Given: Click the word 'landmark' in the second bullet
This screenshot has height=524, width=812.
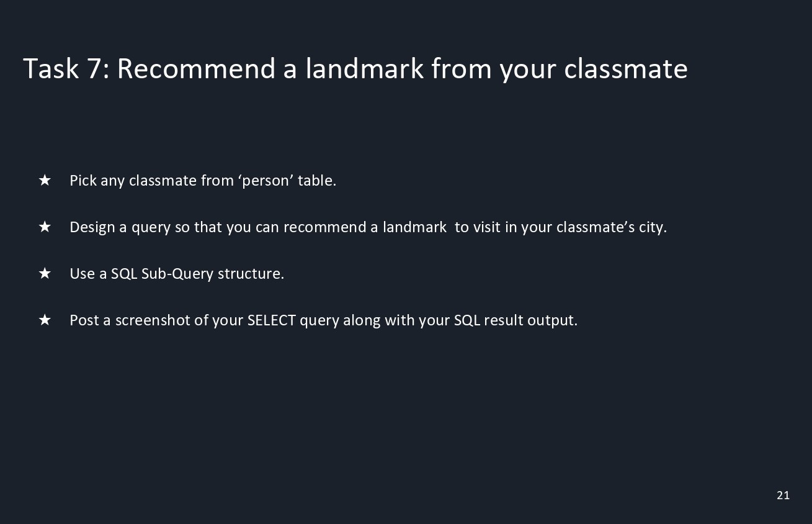Looking at the screenshot, I should tap(414, 227).
